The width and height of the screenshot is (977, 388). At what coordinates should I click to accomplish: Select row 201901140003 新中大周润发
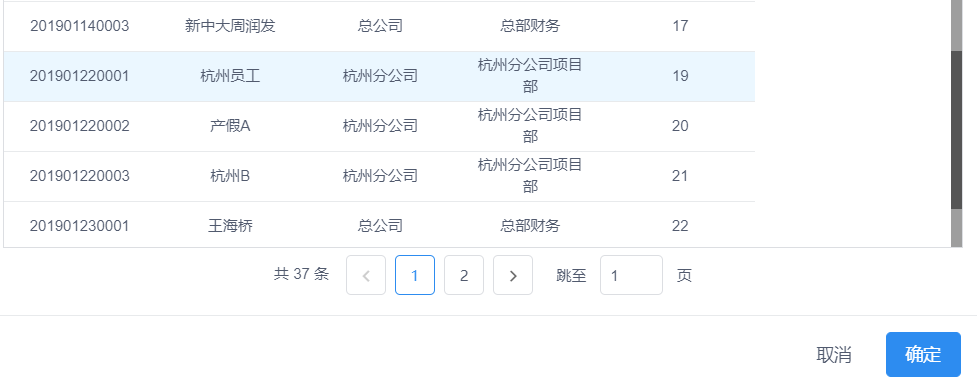(379, 26)
